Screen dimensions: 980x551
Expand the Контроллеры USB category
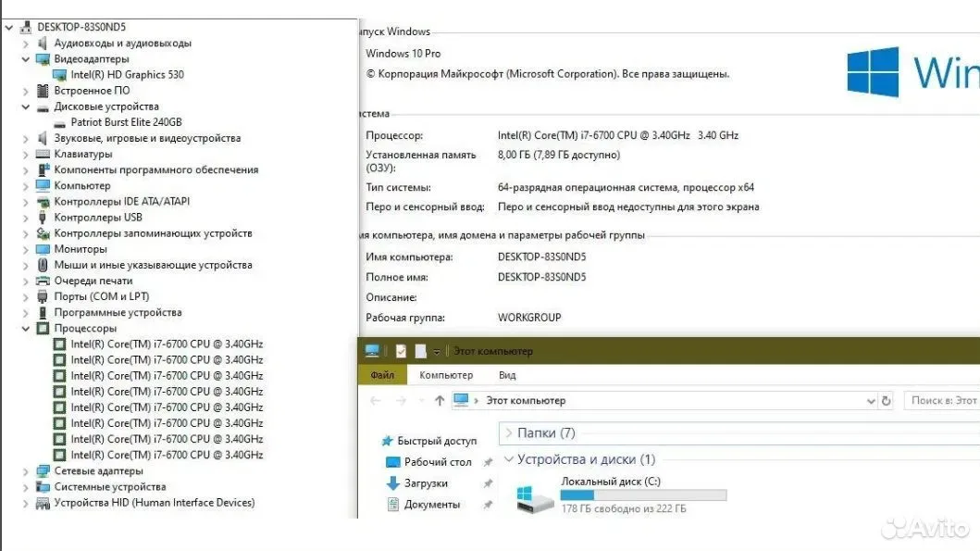[x=26, y=219]
